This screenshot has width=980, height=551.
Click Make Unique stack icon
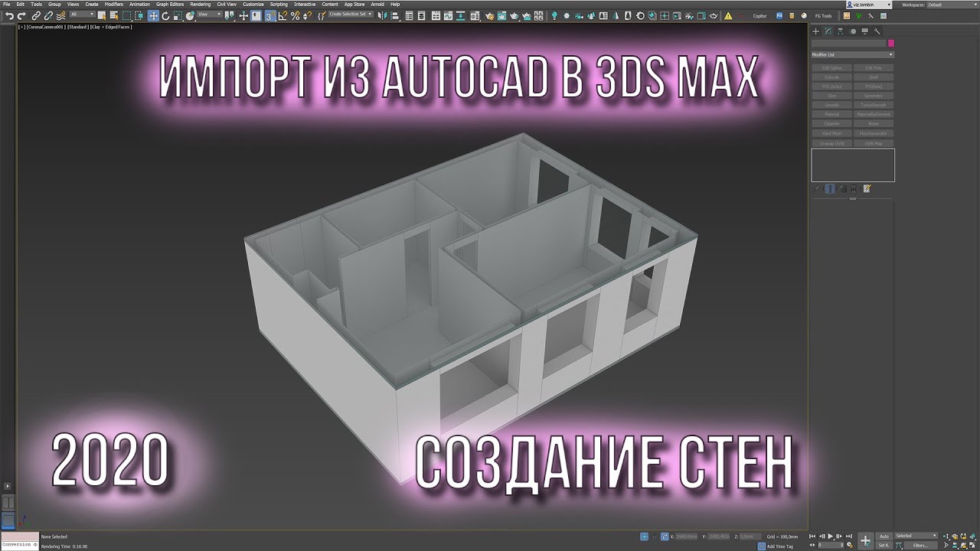coord(843,188)
